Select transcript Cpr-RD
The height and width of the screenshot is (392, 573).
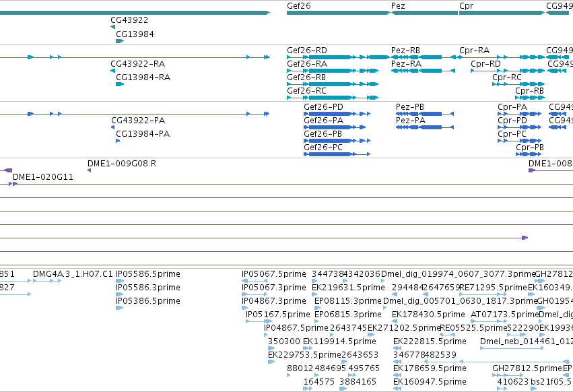508,71
